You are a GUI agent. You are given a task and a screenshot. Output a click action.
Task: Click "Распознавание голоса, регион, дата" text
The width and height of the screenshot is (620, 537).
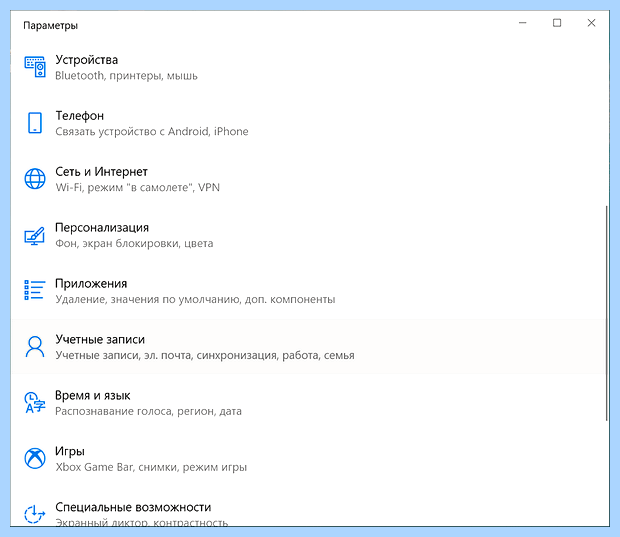click(148, 411)
